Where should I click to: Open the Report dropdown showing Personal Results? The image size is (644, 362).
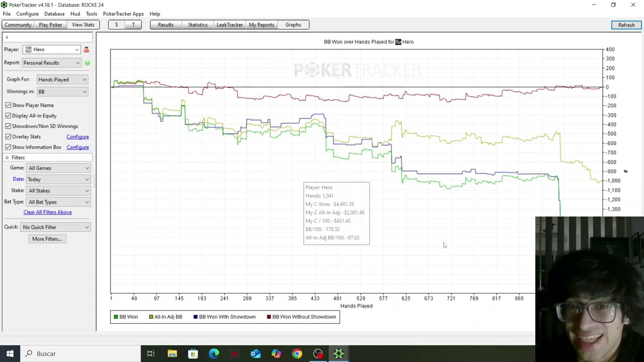point(52,63)
